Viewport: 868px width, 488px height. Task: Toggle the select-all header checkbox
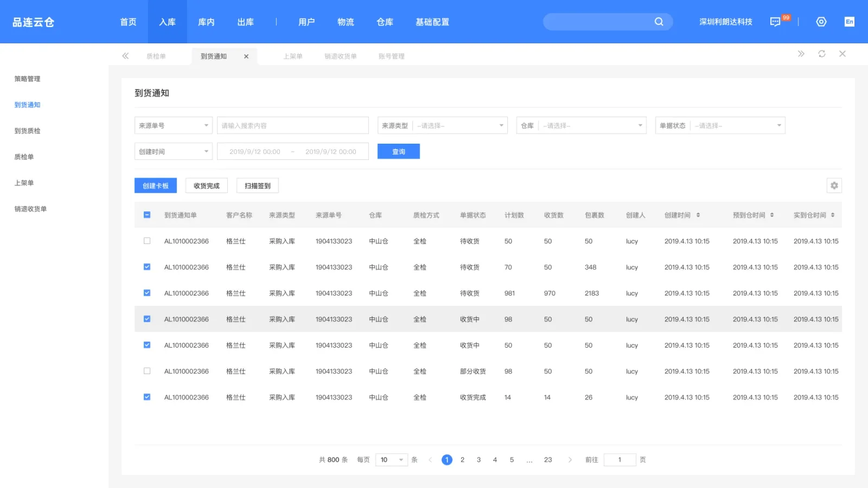tap(147, 215)
